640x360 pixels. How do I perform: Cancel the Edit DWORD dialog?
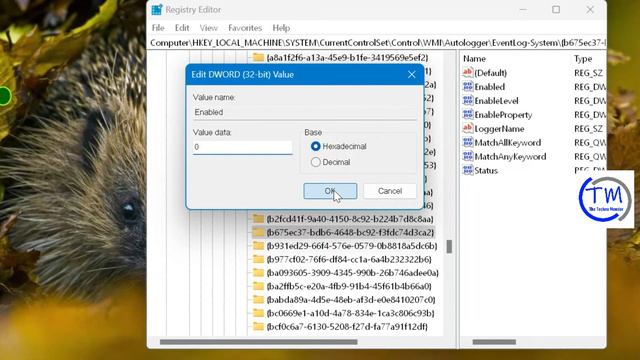tap(390, 191)
